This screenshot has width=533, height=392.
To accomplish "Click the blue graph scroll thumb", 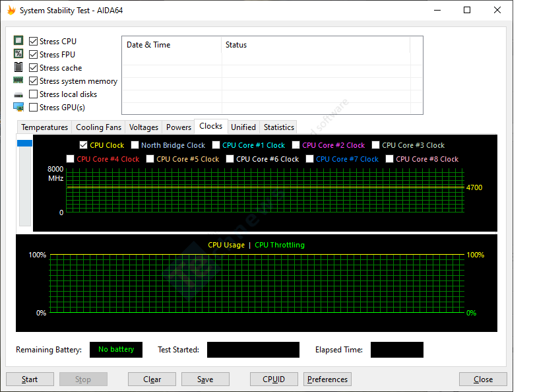I will (x=25, y=143).
